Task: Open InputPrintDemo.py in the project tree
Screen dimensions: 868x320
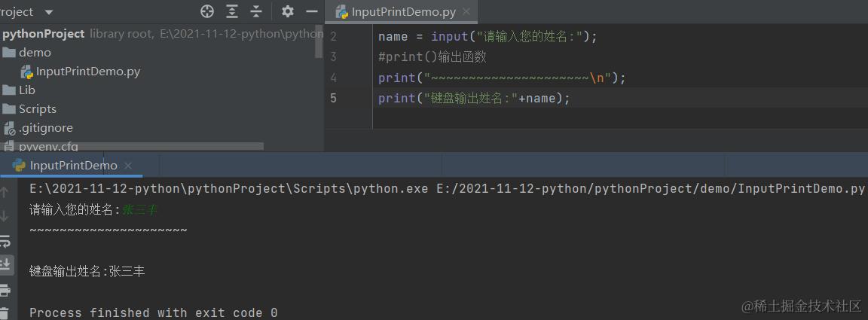Action: (x=87, y=72)
